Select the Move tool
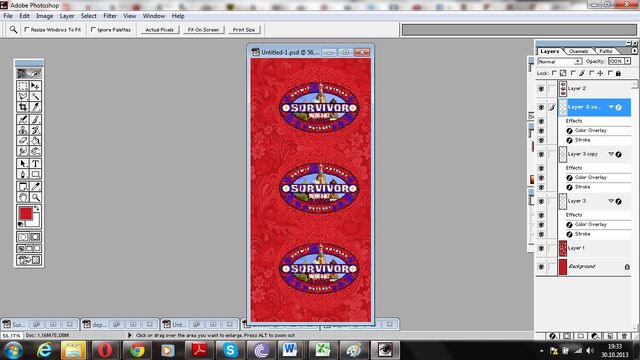The width and height of the screenshot is (640, 360). [36, 86]
